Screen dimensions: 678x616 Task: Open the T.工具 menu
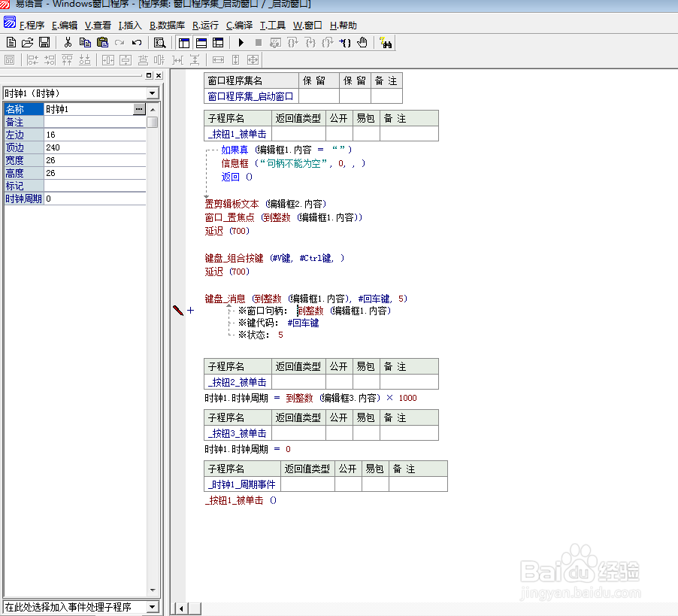point(272,25)
